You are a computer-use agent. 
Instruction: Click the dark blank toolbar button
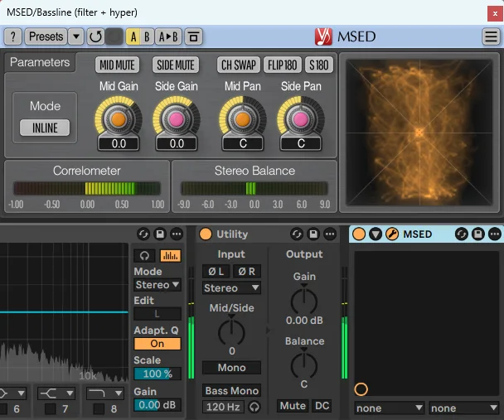(x=114, y=36)
